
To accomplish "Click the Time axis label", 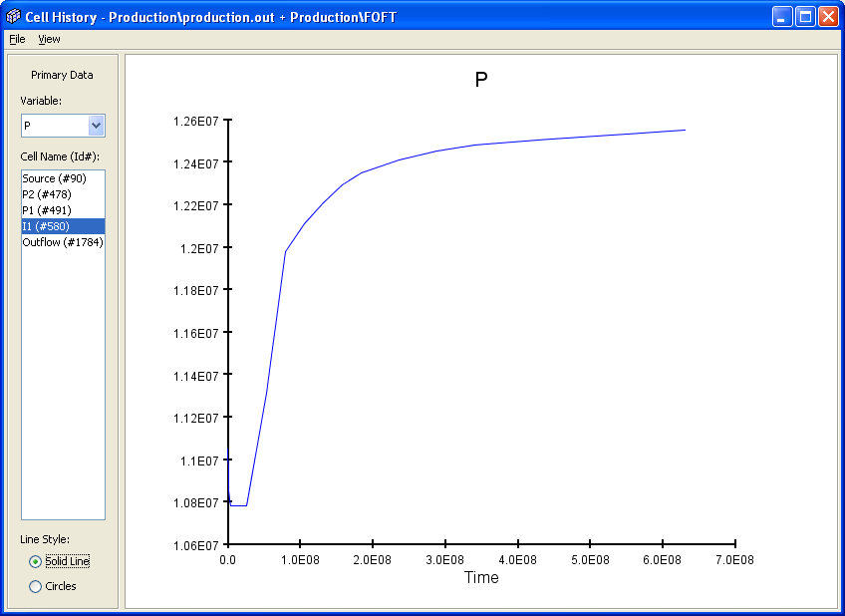I will point(481,578).
